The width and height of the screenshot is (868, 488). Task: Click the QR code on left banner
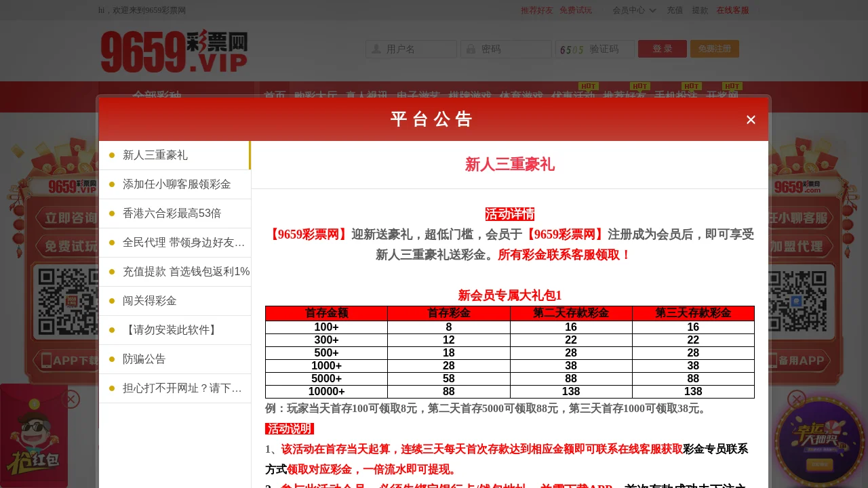68,302
